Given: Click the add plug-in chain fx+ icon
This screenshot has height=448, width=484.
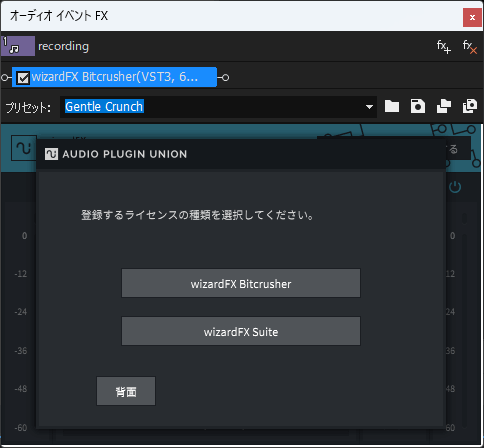Looking at the screenshot, I should [x=444, y=47].
